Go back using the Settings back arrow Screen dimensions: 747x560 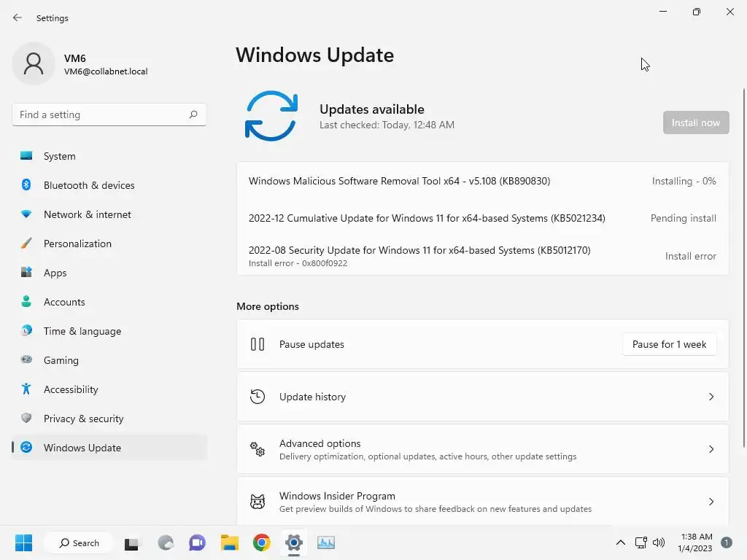coord(18,17)
